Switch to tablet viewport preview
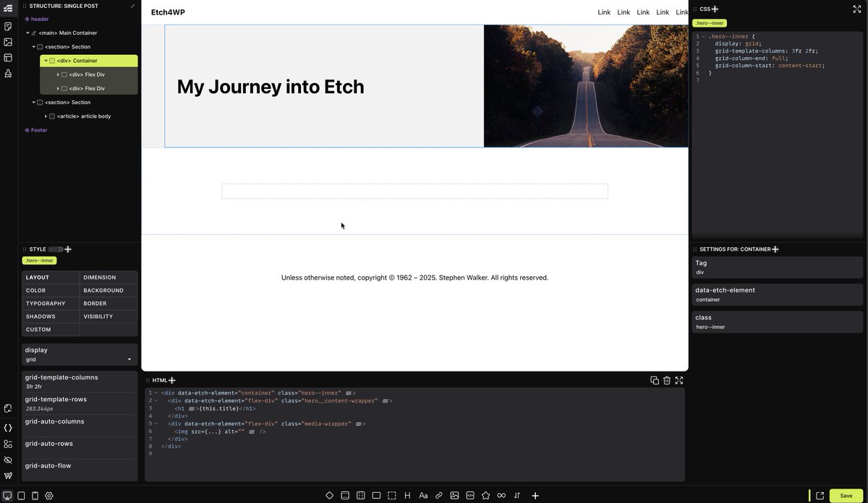 [21, 496]
